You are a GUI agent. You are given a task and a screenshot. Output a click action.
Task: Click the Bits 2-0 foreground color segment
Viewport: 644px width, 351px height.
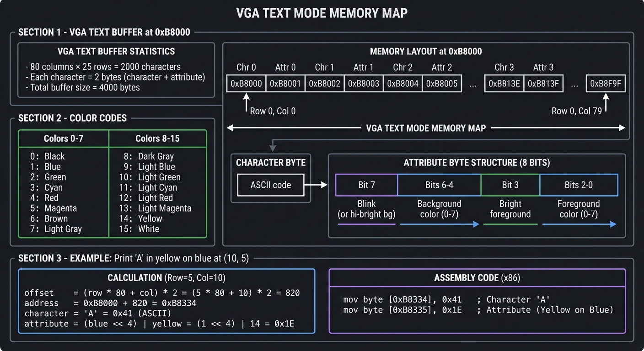click(x=579, y=185)
